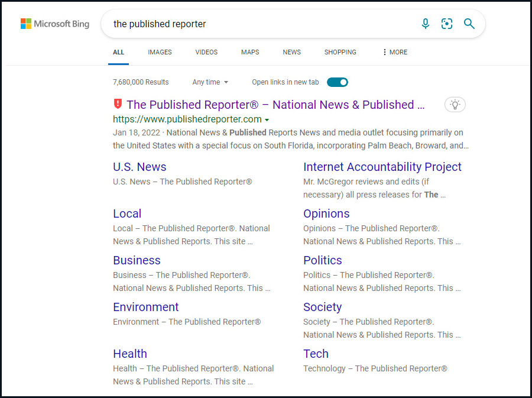Open the U.S. News sitelink
532x398 pixels.
click(x=140, y=167)
